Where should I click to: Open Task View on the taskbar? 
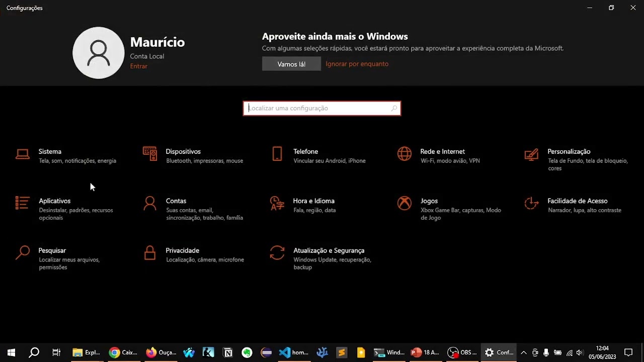(x=56, y=352)
